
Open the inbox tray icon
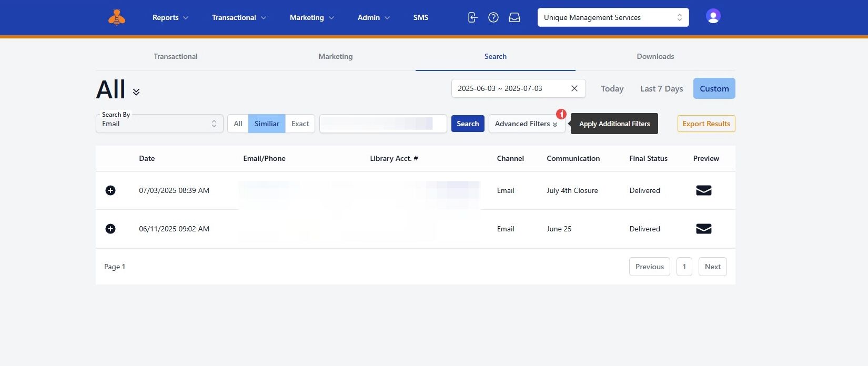tap(514, 17)
